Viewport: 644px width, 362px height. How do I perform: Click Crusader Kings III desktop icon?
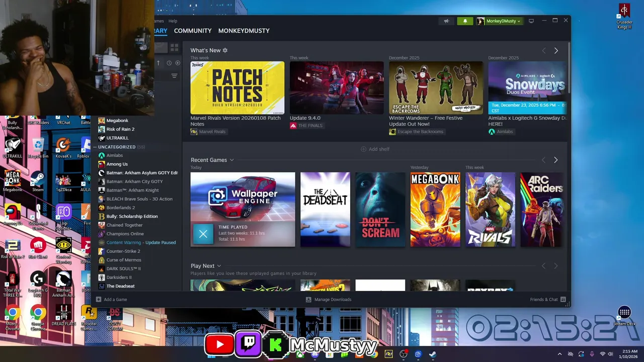pyautogui.click(x=624, y=17)
